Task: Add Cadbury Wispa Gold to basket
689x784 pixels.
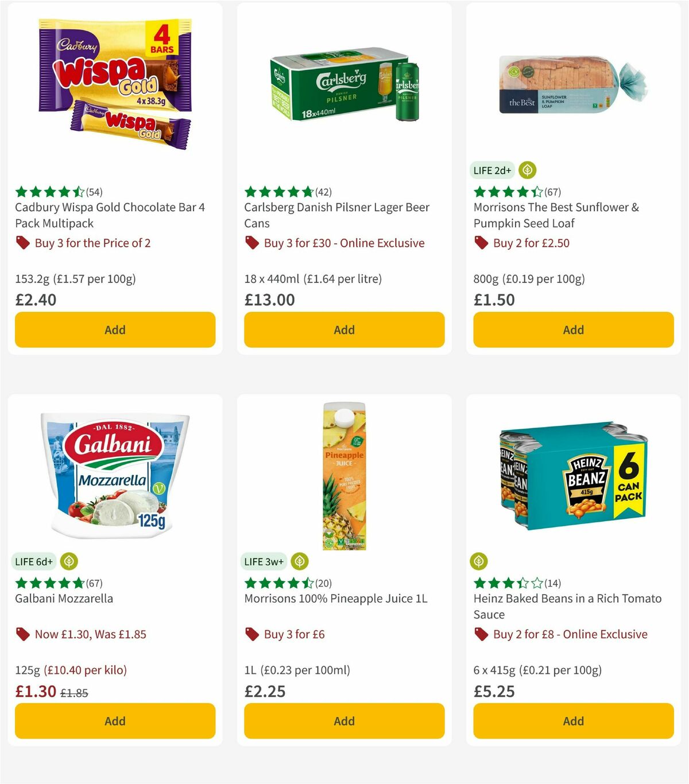Action: tap(115, 330)
